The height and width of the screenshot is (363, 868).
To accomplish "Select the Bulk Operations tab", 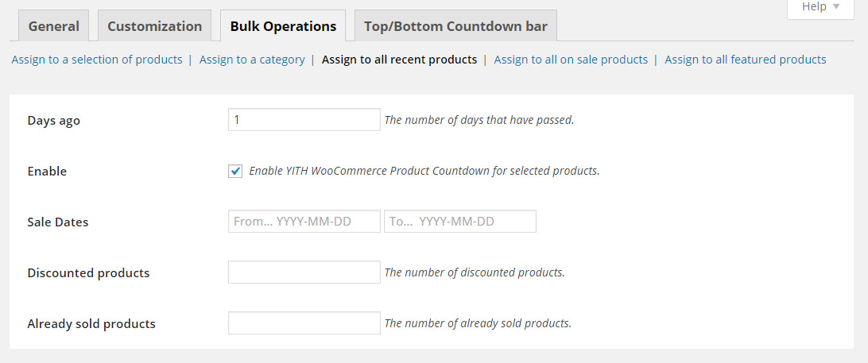I will (x=283, y=26).
